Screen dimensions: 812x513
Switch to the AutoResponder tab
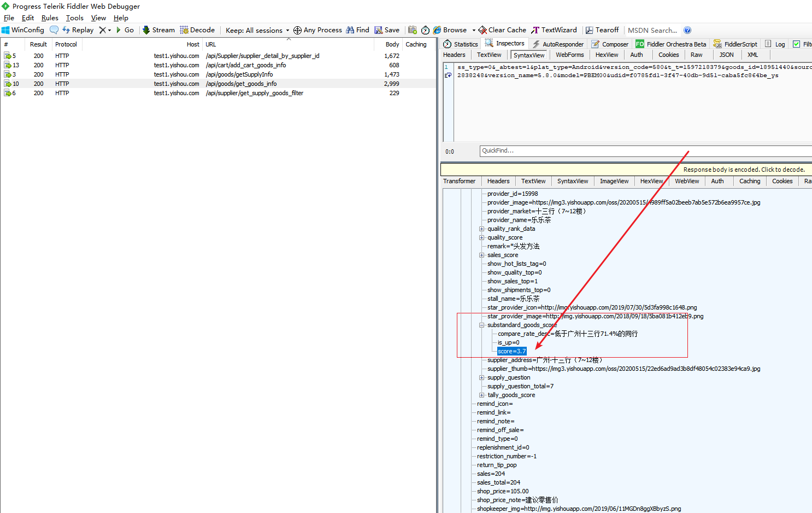coord(558,44)
